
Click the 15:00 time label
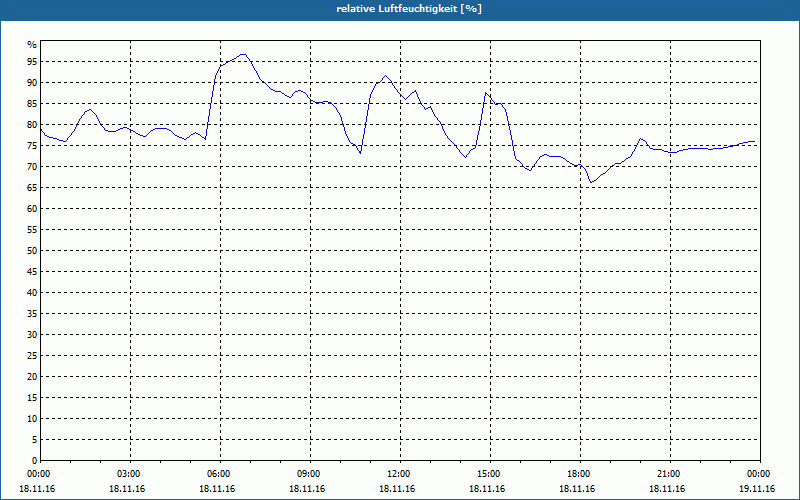[488, 474]
